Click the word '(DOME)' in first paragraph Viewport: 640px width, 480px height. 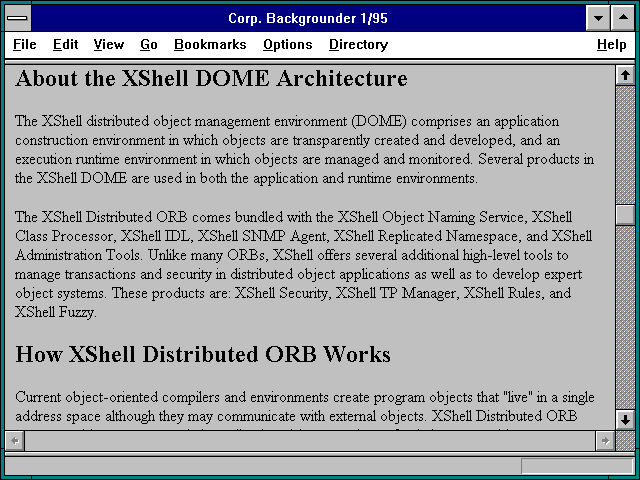[379, 122]
